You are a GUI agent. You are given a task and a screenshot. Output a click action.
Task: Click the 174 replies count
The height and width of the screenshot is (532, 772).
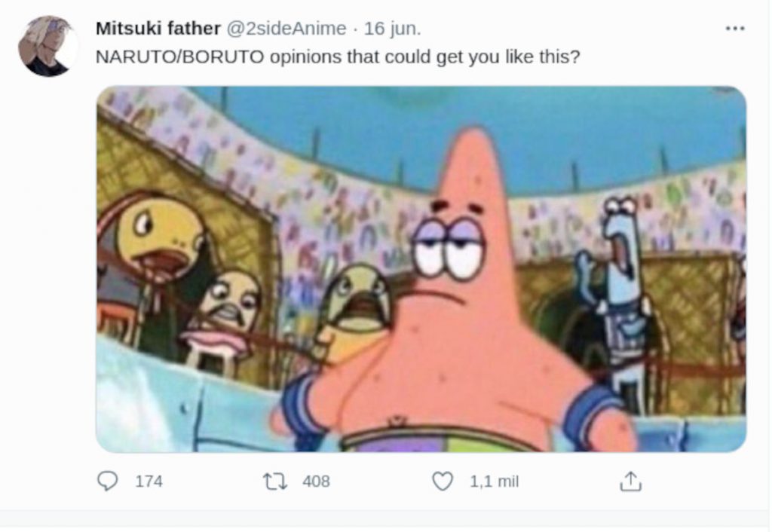click(x=149, y=481)
